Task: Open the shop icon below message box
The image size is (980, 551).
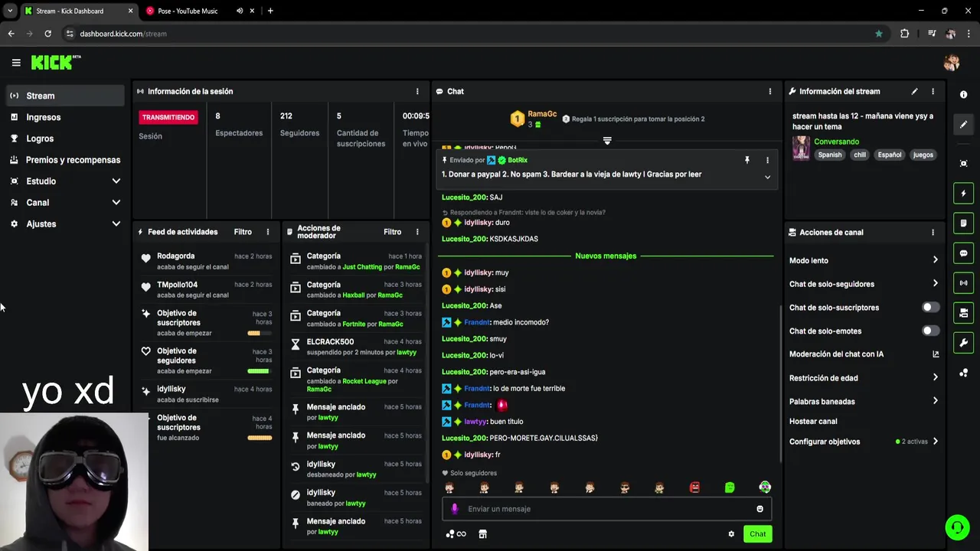Action: click(482, 534)
